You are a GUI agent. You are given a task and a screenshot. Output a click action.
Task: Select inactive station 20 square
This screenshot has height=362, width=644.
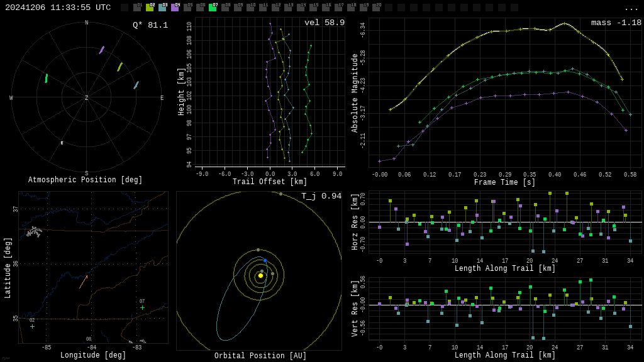[376, 8]
